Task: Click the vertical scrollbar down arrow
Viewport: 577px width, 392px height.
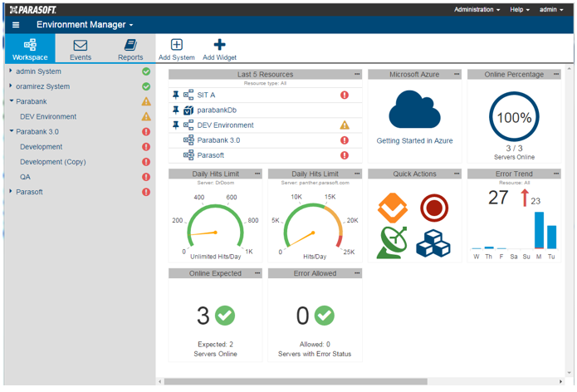Action: coord(569,373)
